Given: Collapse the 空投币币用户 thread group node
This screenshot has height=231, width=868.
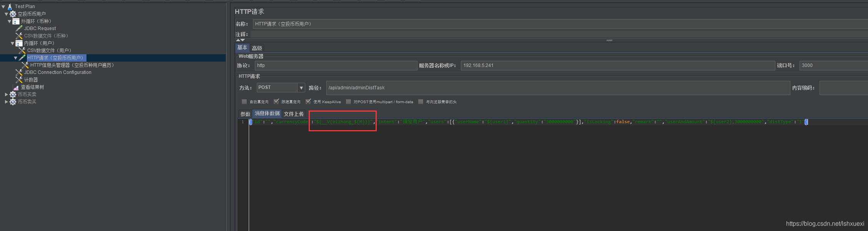Looking at the screenshot, I should pyautogui.click(x=7, y=14).
